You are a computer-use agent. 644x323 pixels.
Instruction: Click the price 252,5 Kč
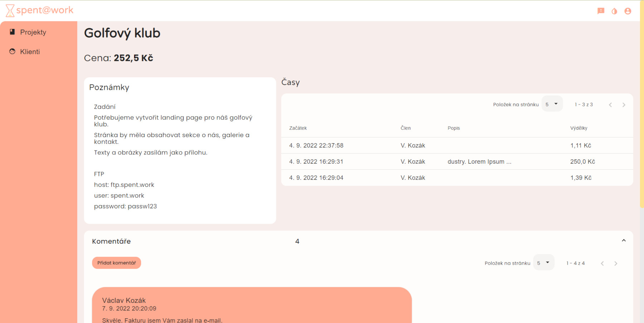[133, 58]
